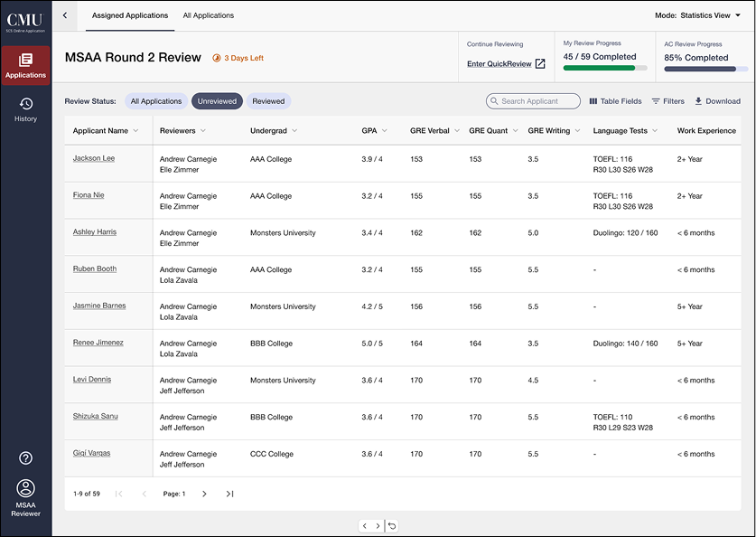Open Jackson Lee's application
Viewport: 756px width, 537px height.
point(94,158)
